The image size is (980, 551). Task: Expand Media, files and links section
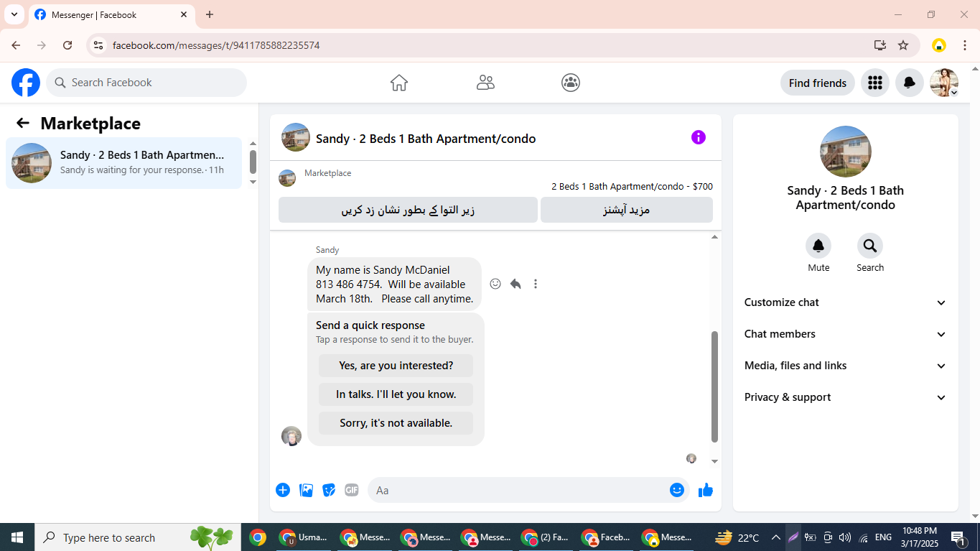[845, 366]
